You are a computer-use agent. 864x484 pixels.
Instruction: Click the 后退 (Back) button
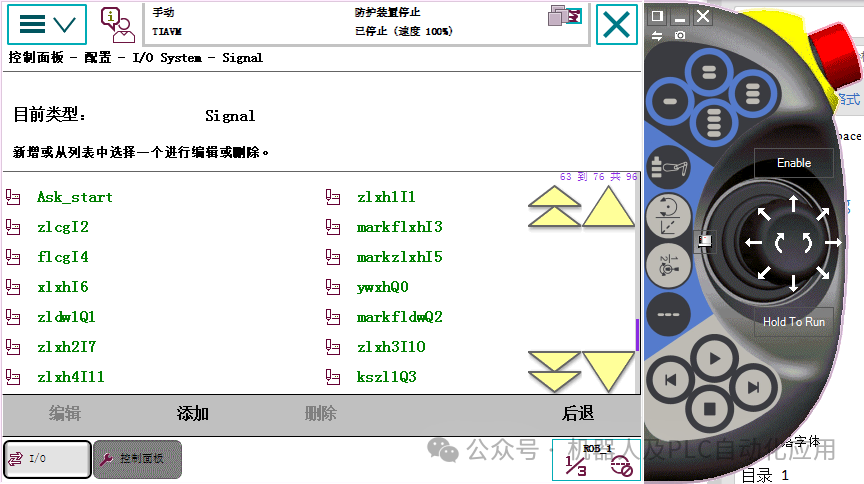(x=577, y=413)
